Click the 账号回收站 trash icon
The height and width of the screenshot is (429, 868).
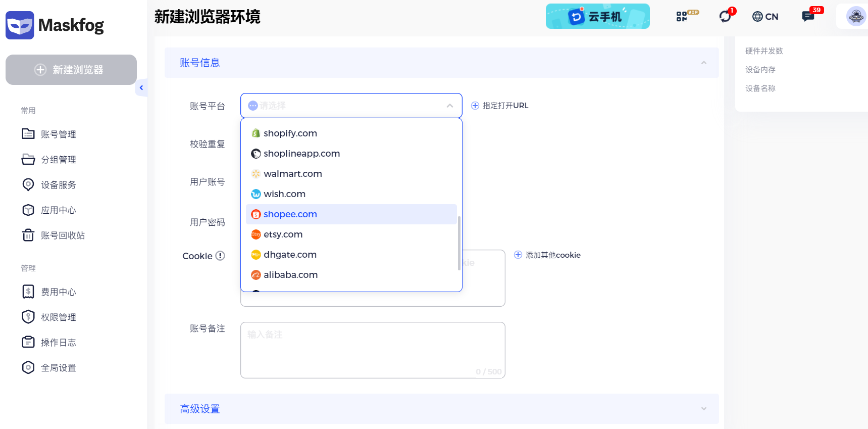click(x=28, y=235)
